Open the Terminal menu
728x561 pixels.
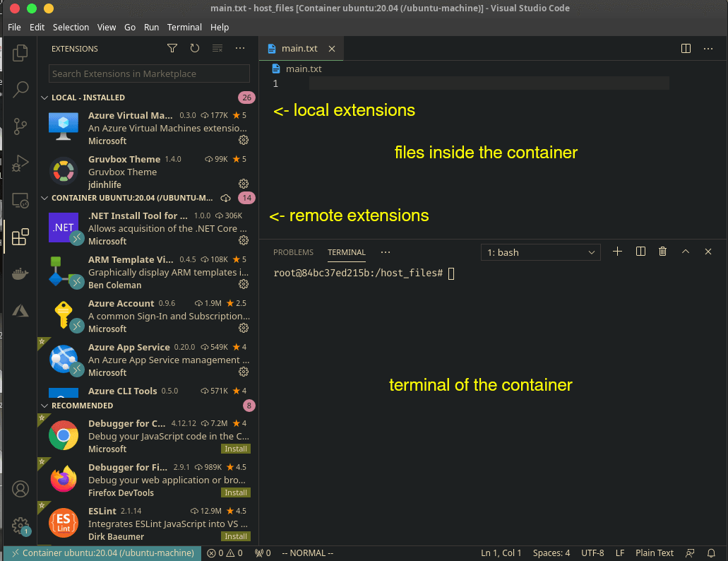184,28
